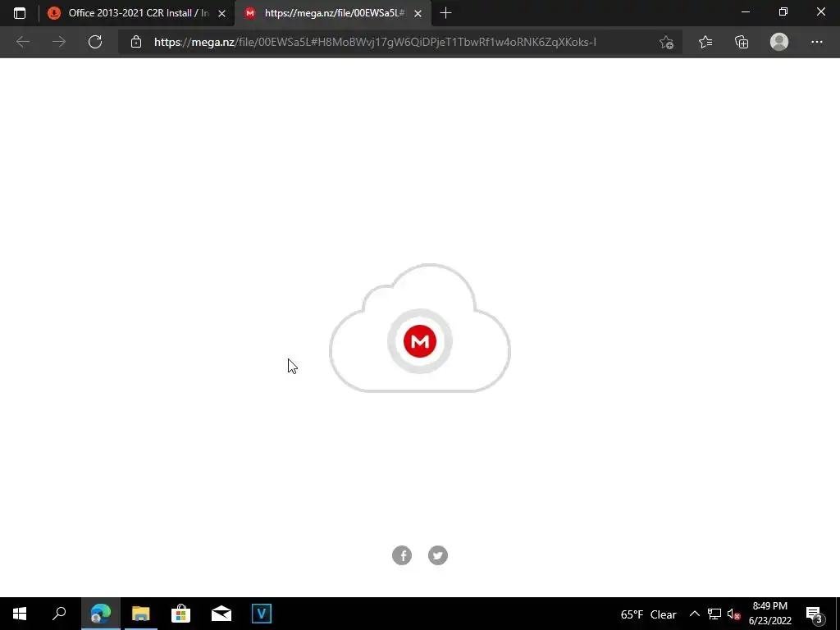Switch to the Office 2013-2021 C2R Install tab
The image size is (840, 630).
click(x=137, y=13)
